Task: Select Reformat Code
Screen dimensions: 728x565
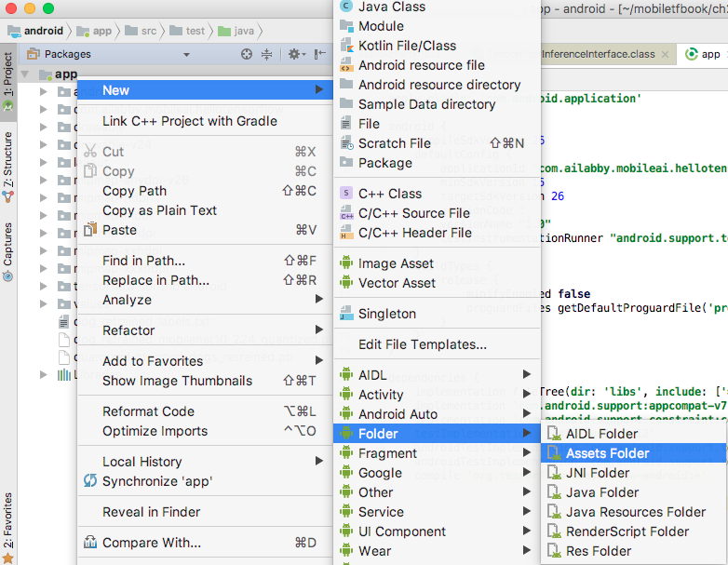Action: click(205, 411)
